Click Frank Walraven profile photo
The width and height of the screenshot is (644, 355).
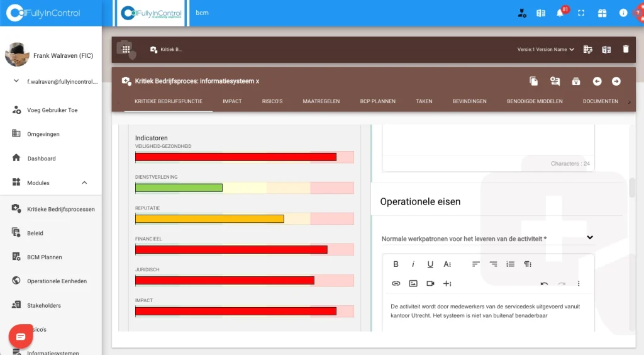click(17, 55)
